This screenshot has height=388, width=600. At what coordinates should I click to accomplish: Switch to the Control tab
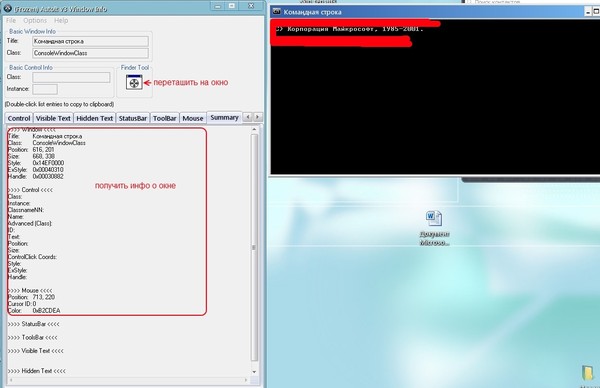click(x=19, y=118)
